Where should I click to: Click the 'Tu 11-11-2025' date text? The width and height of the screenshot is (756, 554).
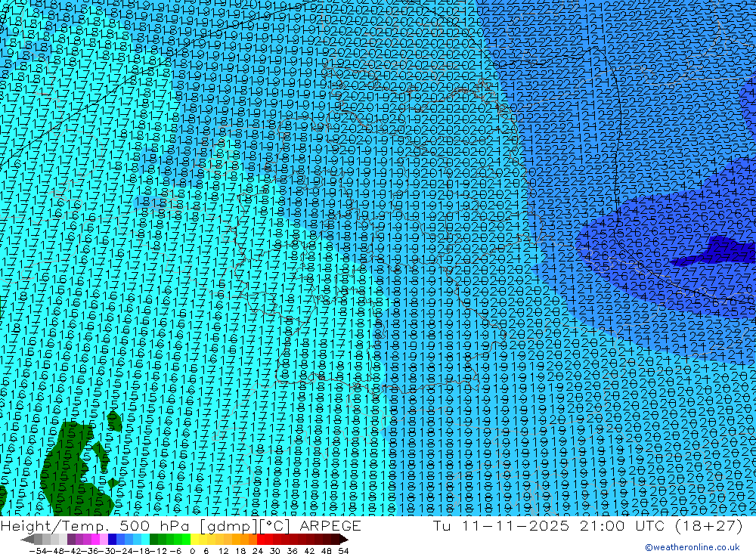pyautogui.click(x=501, y=525)
